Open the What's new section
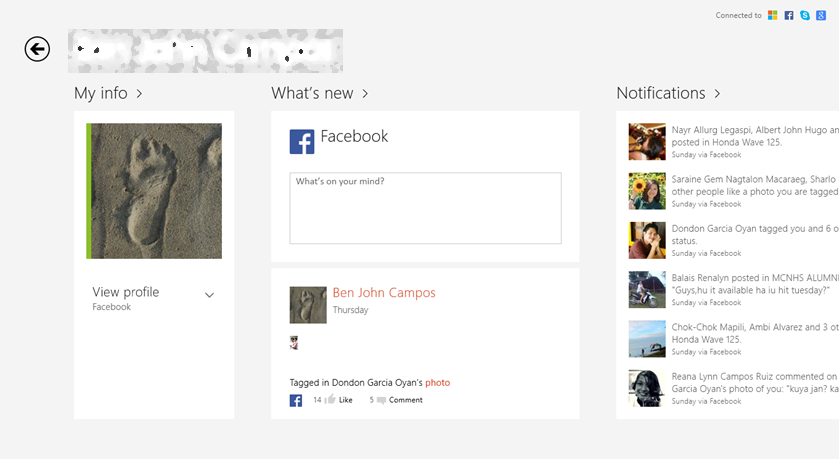Viewport: 839px width, 459px height. pos(319,93)
